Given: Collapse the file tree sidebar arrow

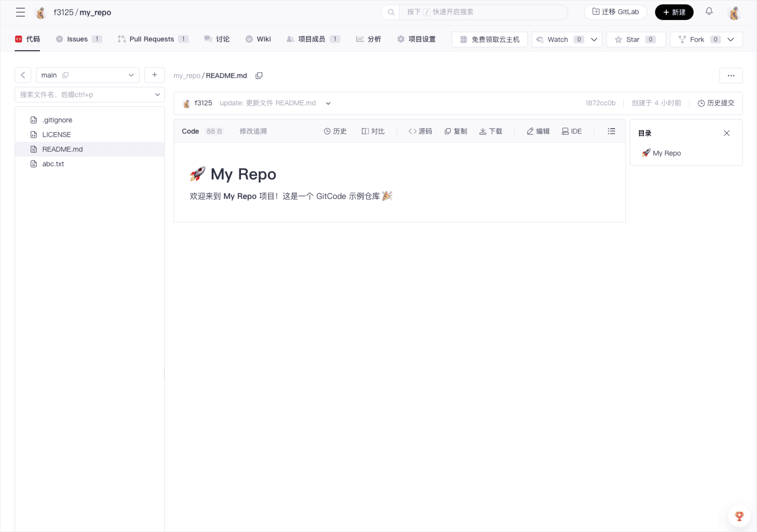Looking at the screenshot, I should click(23, 75).
